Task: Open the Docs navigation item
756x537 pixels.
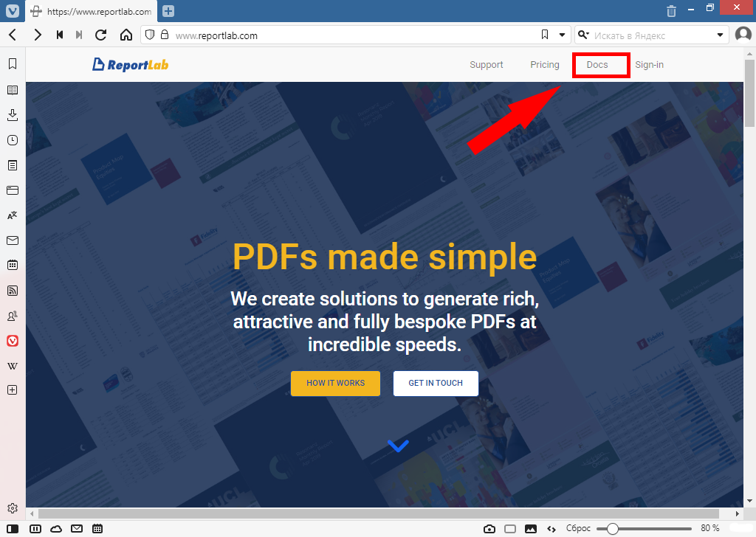Action: tap(597, 65)
